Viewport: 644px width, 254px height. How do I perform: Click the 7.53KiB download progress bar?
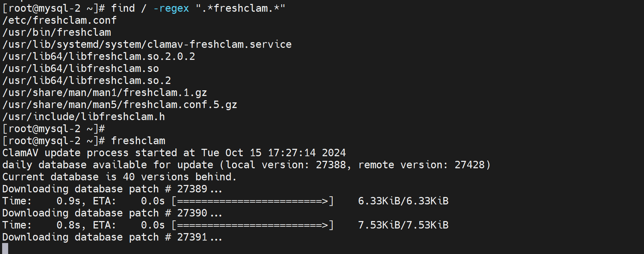tap(253, 225)
